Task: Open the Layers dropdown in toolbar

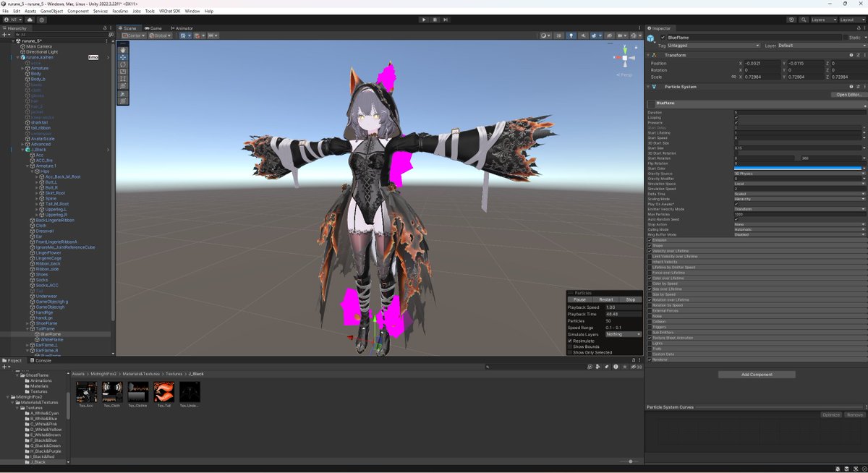Action: click(x=823, y=20)
